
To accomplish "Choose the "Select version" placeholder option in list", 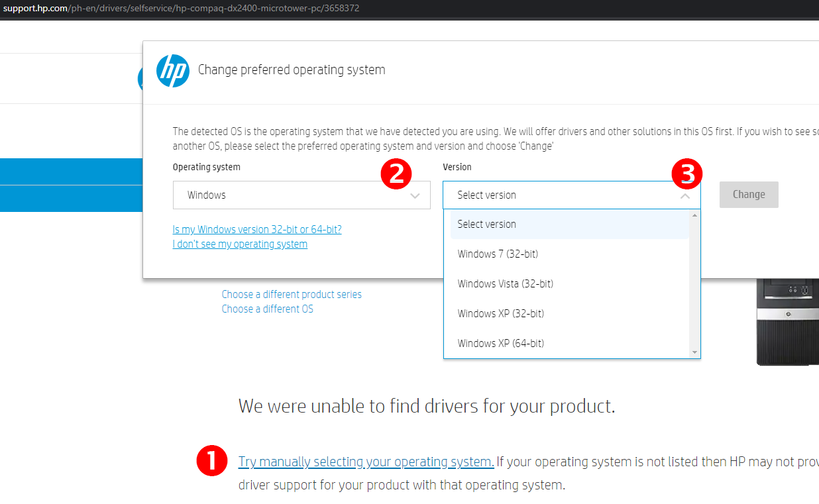I will 570,225.
